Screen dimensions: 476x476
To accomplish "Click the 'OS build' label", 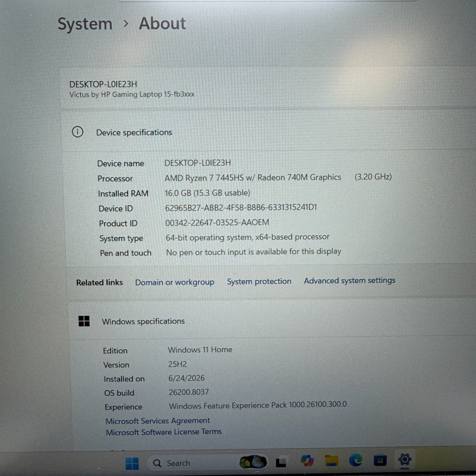I will (119, 393).
